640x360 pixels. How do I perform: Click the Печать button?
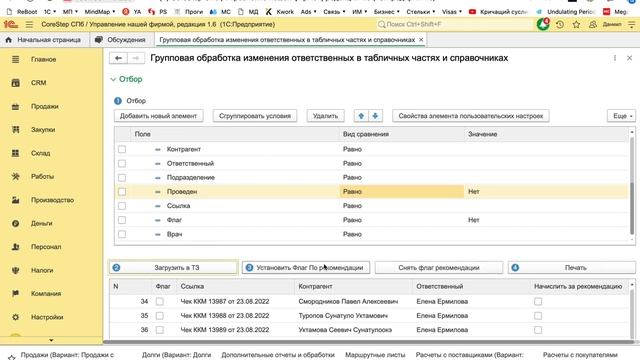[572, 268]
